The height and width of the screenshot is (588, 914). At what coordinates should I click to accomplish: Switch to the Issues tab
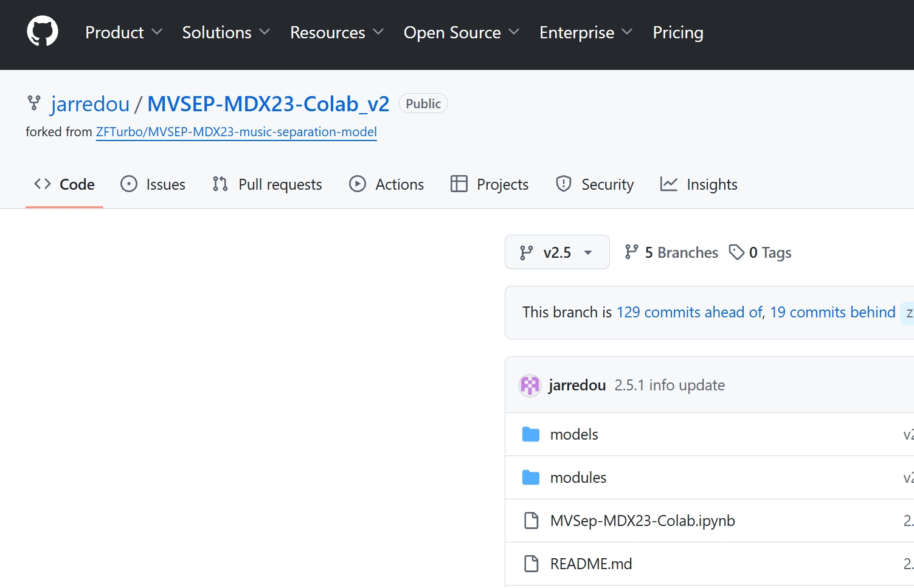153,184
